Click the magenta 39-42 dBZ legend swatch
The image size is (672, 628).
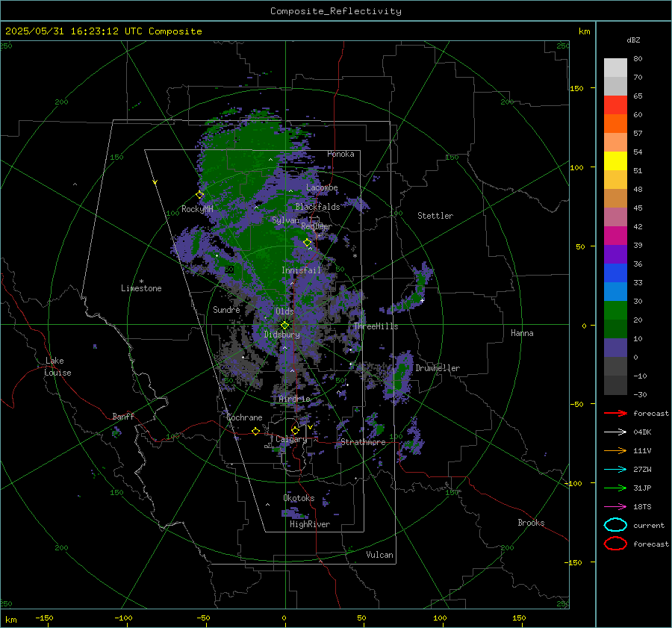click(x=615, y=236)
